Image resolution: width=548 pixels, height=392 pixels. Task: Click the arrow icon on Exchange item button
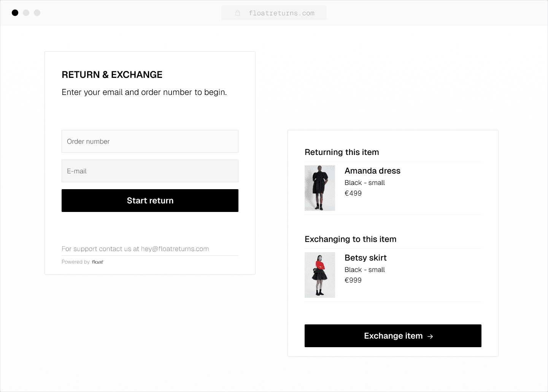[x=430, y=336]
